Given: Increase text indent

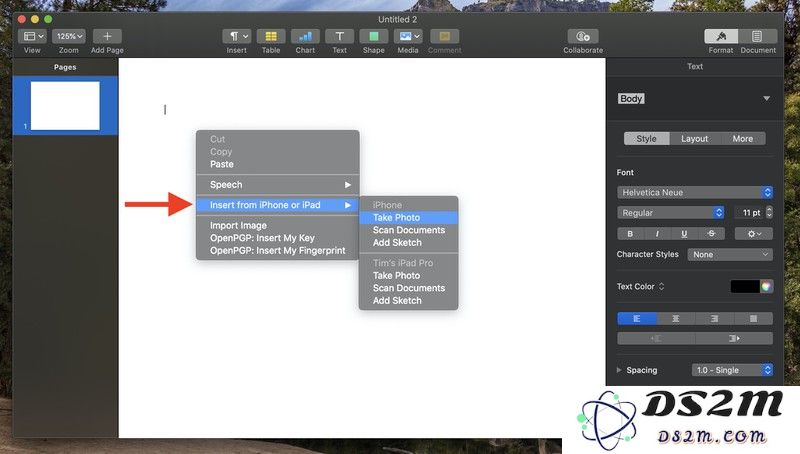Looking at the screenshot, I should click(x=734, y=338).
